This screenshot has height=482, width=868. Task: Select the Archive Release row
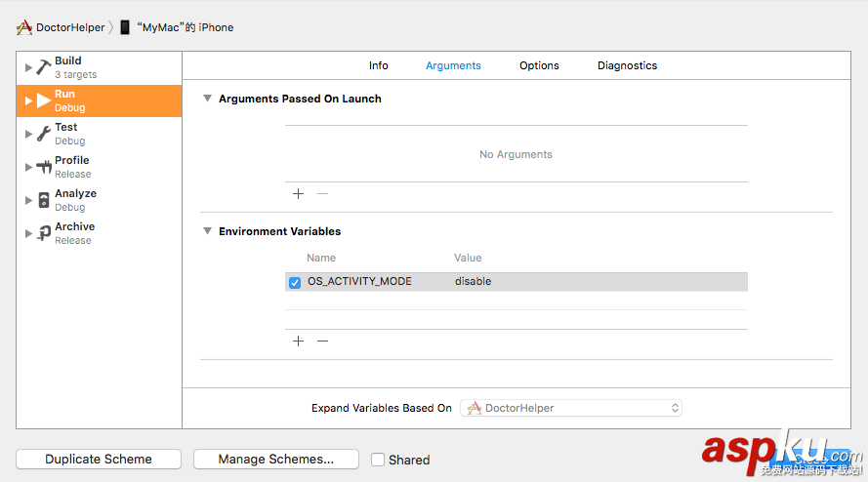tap(99, 233)
